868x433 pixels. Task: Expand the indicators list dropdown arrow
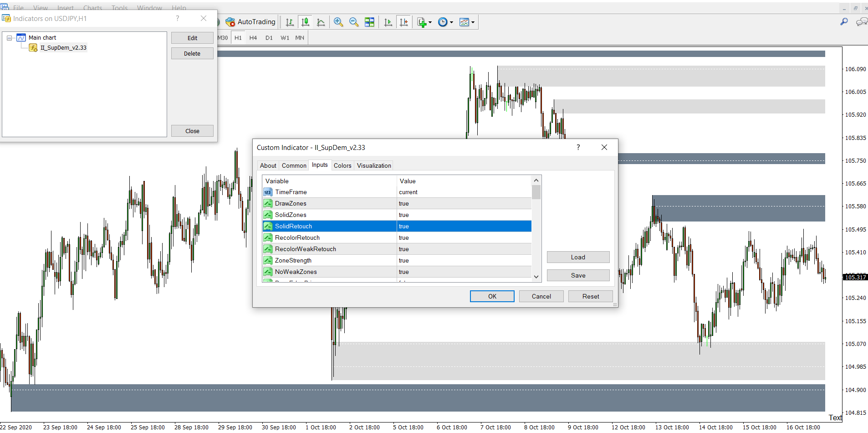[x=430, y=22]
